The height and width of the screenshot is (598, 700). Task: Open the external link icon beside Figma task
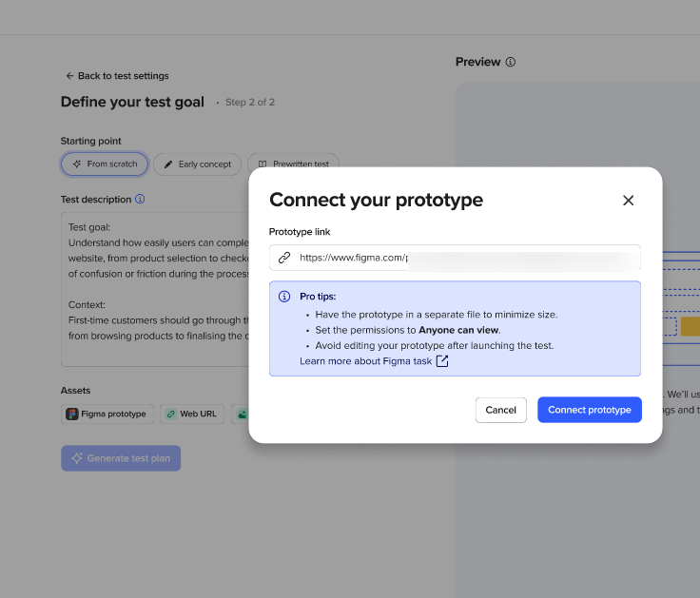(442, 361)
